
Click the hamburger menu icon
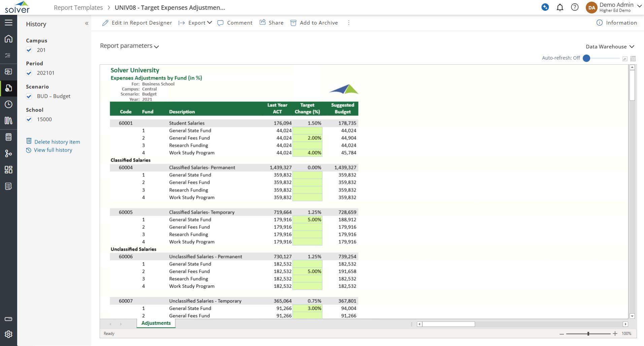click(x=8, y=23)
